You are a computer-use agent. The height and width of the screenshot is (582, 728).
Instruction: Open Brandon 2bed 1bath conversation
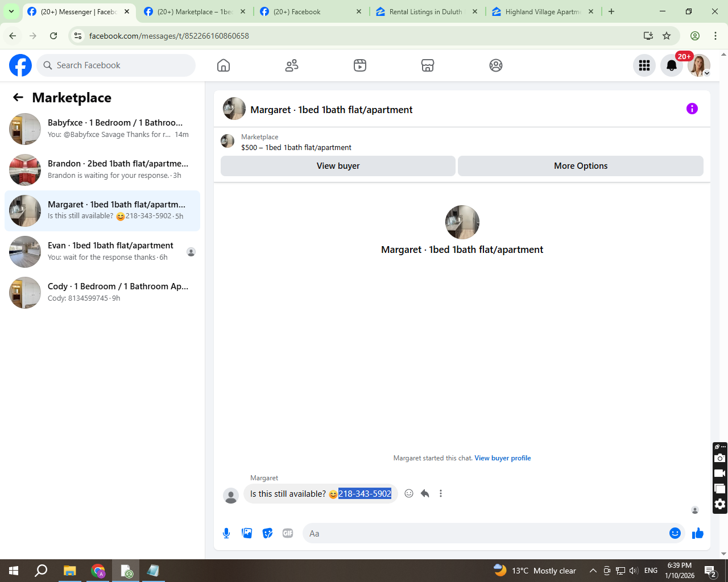click(102, 170)
